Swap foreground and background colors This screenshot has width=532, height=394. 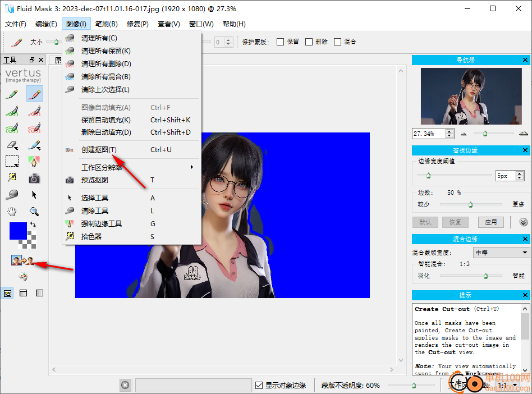click(33, 225)
